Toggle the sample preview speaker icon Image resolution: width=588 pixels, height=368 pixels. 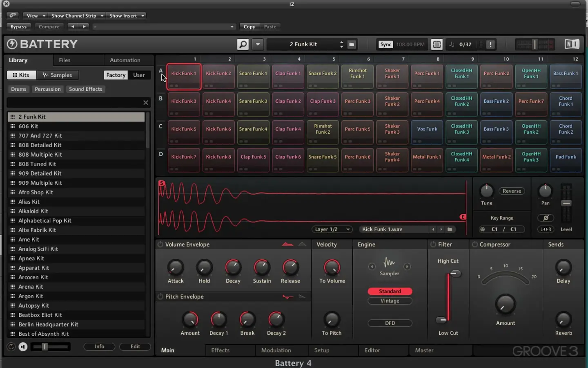point(23,347)
